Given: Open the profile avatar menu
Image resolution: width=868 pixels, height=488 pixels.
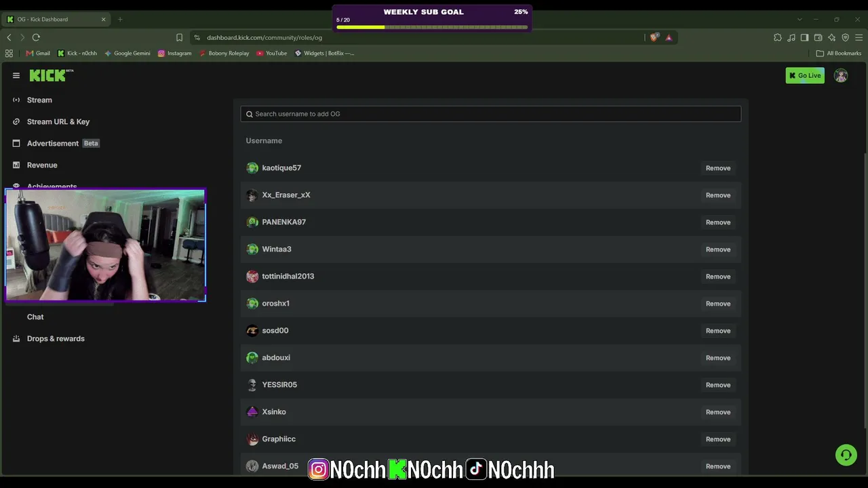Looking at the screenshot, I should point(841,75).
